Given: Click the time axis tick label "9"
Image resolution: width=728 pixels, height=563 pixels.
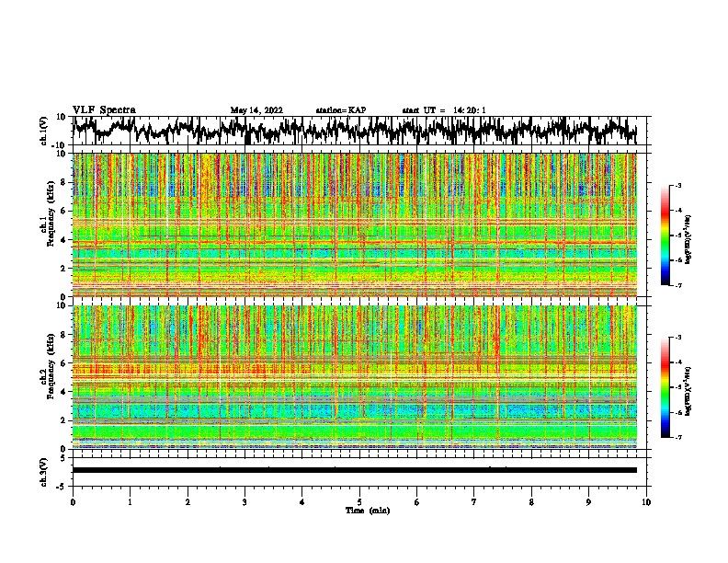Looking at the screenshot, I should point(588,502).
